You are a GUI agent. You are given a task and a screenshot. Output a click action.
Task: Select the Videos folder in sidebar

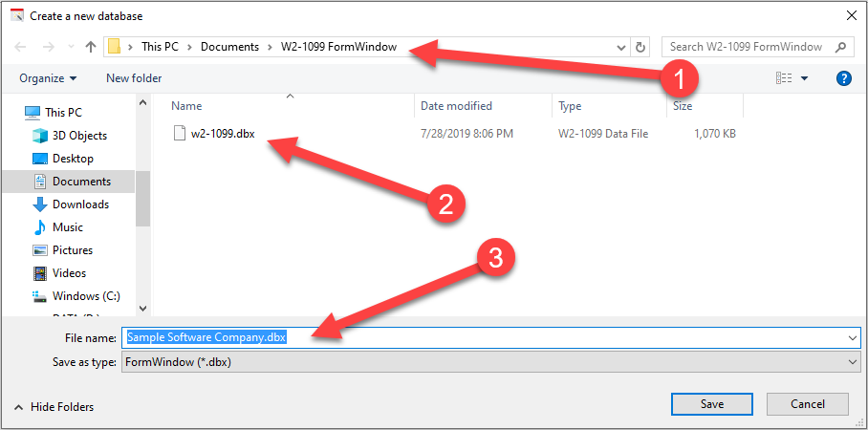pyautogui.click(x=69, y=273)
